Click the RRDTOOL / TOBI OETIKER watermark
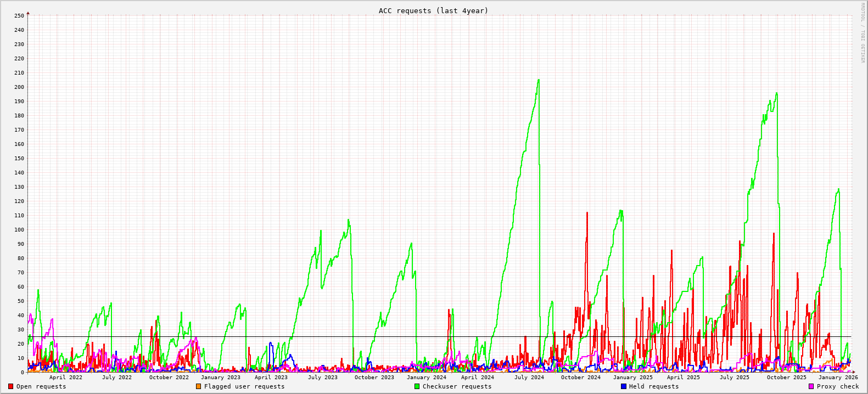868x394 pixels. click(863, 33)
